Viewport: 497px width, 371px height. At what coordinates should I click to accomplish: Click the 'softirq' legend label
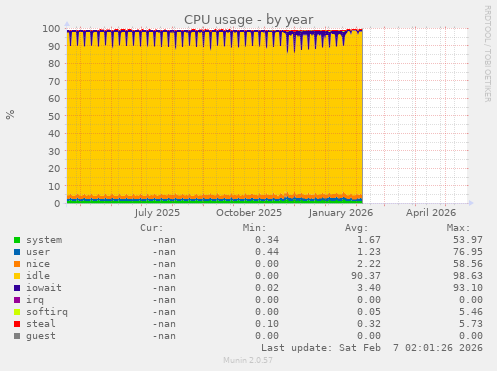click(x=47, y=312)
